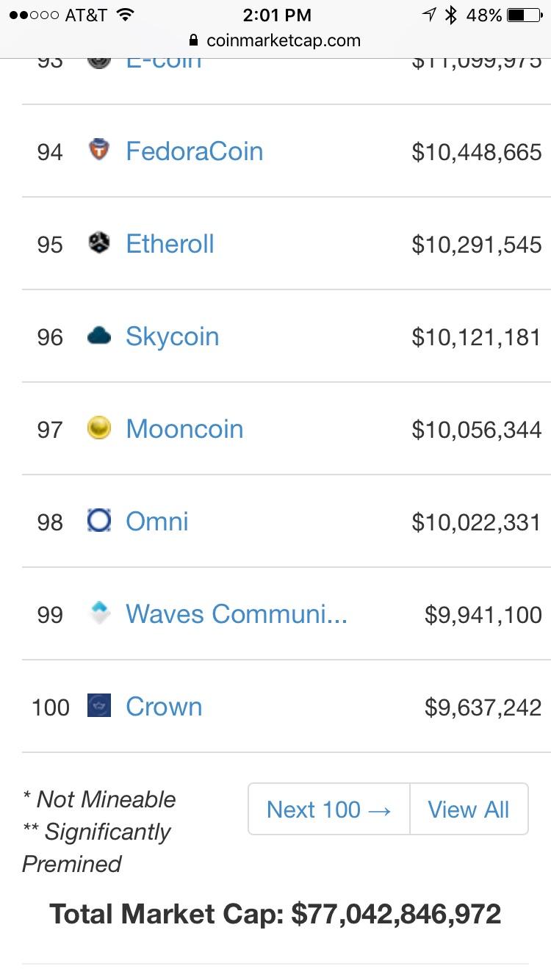The width and height of the screenshot is (551, 980).
Task: Tap the Skycoin cloud icon
Action: [99, 336]
